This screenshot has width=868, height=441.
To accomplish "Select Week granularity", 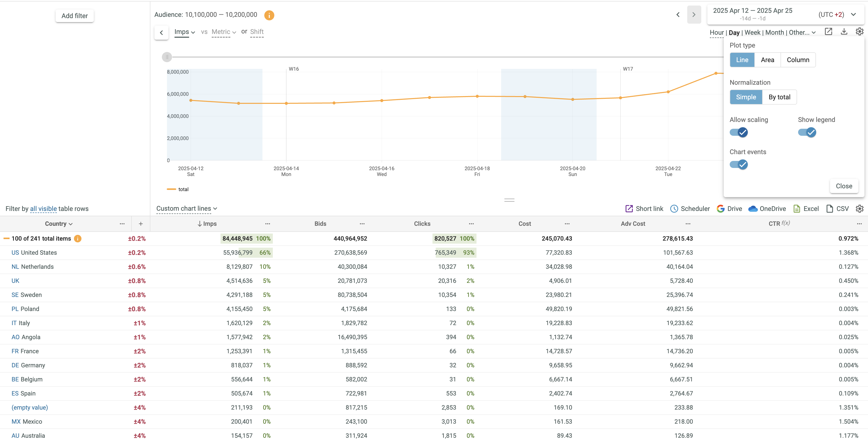I will [752, 33].
